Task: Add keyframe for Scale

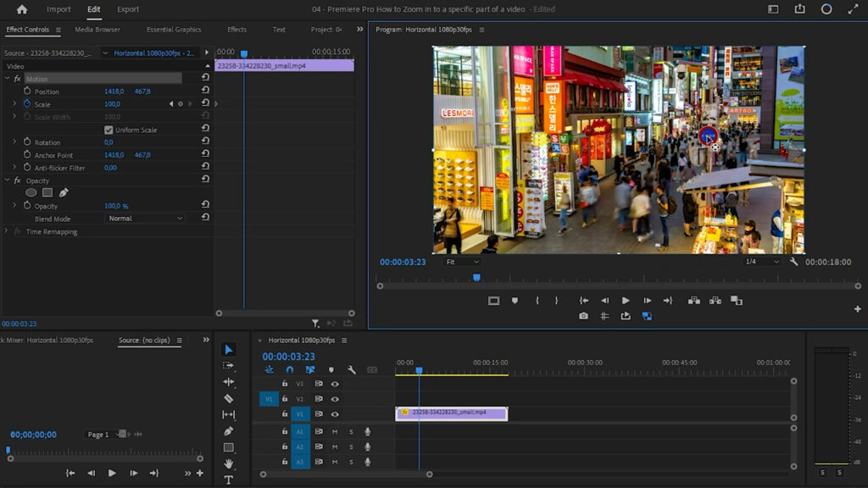Action: tap(181, 103)
